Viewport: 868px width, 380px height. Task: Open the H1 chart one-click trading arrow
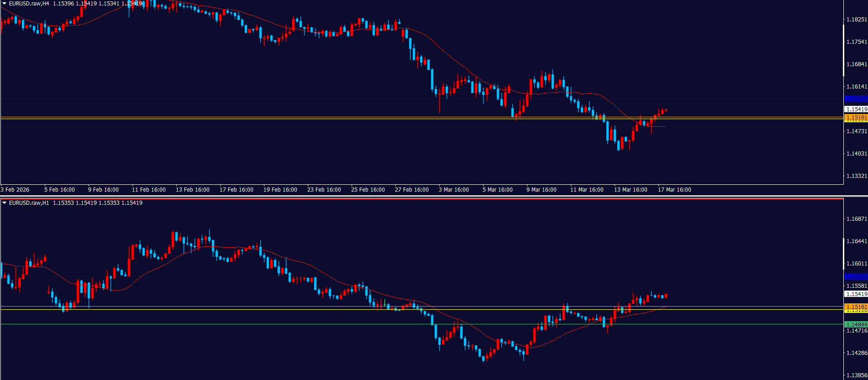pyautogui.click(x=5, y=203)
